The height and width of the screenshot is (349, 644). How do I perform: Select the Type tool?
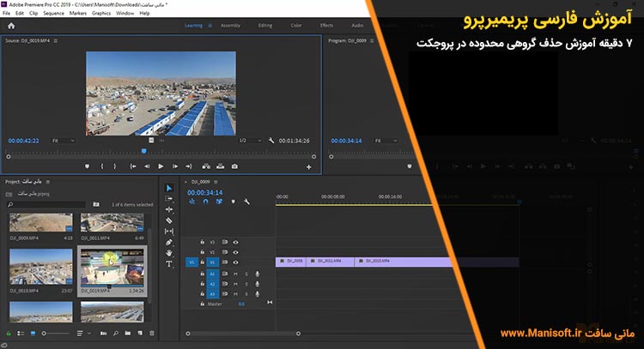pyautogui.click(x=169, y=264)
